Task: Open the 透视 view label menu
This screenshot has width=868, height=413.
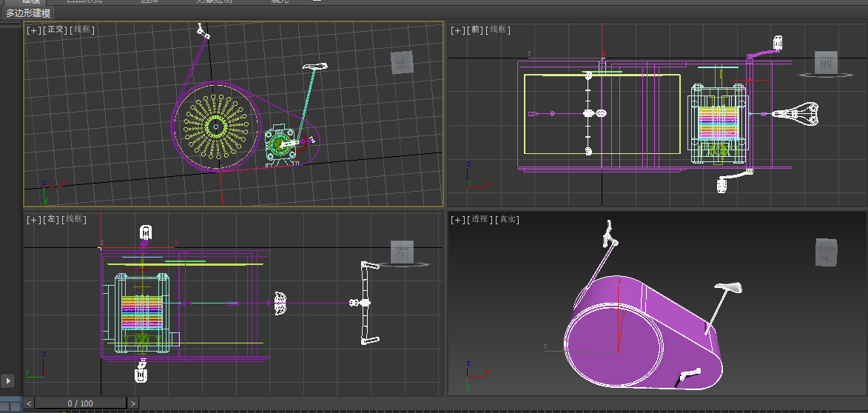Action: pyautogui.click(x=480, y=220)
